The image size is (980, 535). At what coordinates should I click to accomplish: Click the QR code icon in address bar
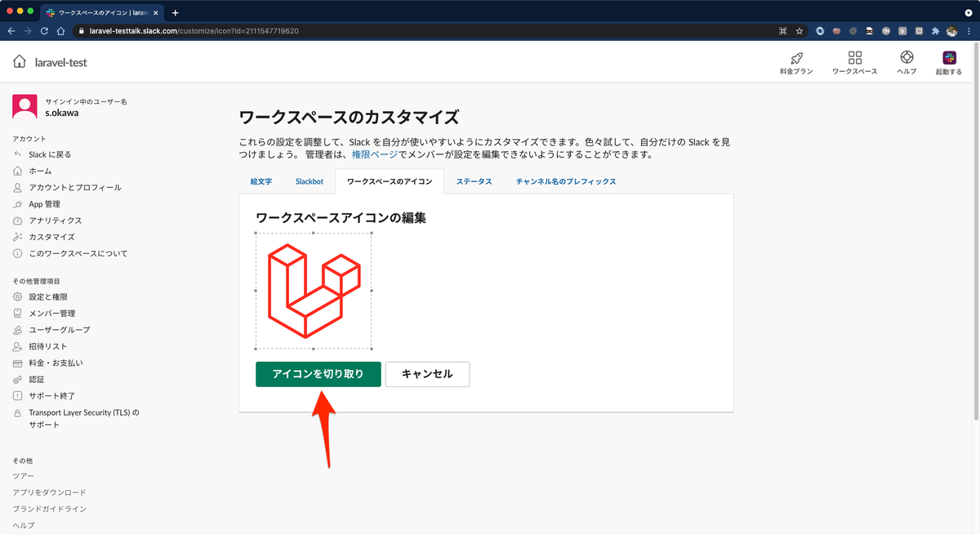click(x=782, y=31)
